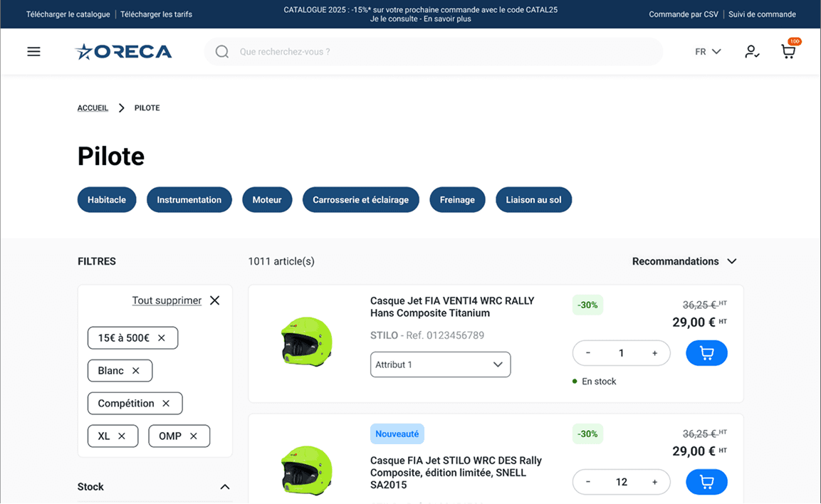821x504 pixels.
Task: Open Casque Jet FIA VENTI4 WRC RALLY title
Action: (x=452, y=307)
